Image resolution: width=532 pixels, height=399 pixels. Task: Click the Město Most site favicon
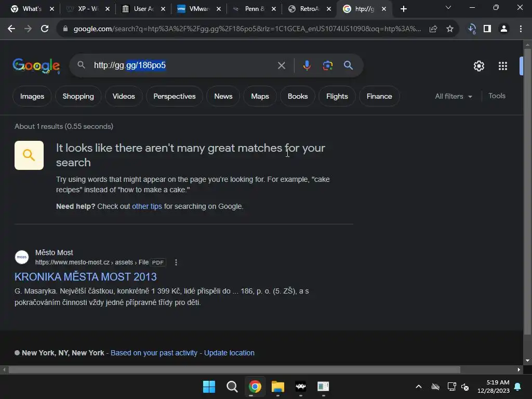coord(22,257)
